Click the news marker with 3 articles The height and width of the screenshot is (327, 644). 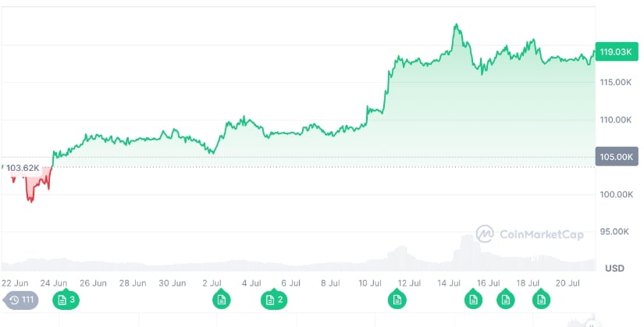point(66,300)
